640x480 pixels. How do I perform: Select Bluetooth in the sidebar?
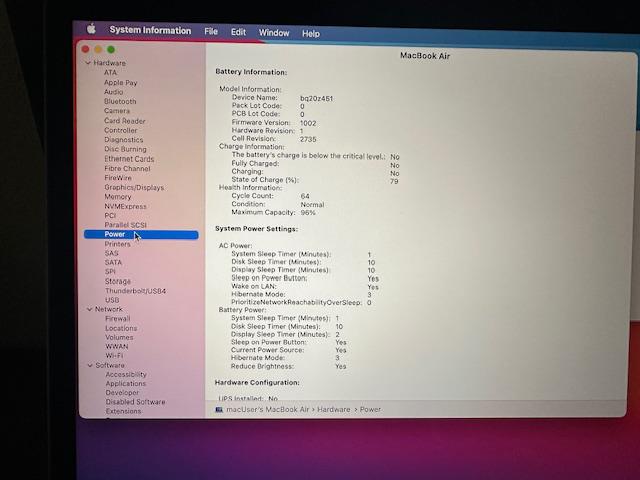pos(120,101)
